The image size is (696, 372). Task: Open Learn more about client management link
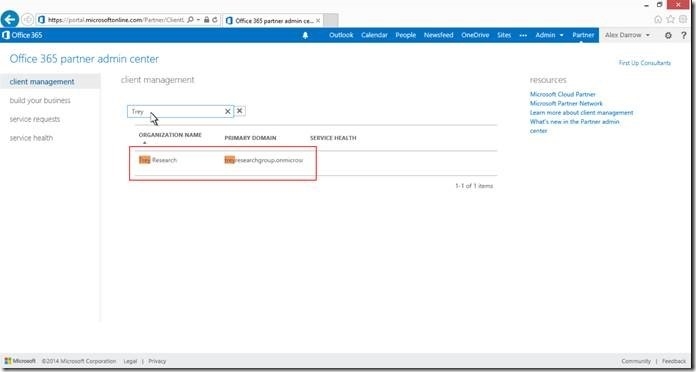click(581, 113)
